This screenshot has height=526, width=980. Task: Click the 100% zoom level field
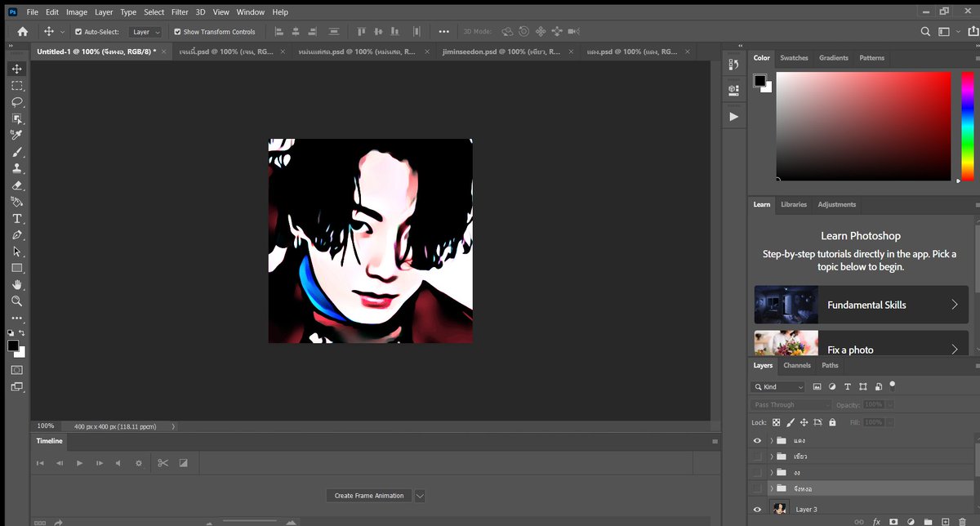coord(46,426)
